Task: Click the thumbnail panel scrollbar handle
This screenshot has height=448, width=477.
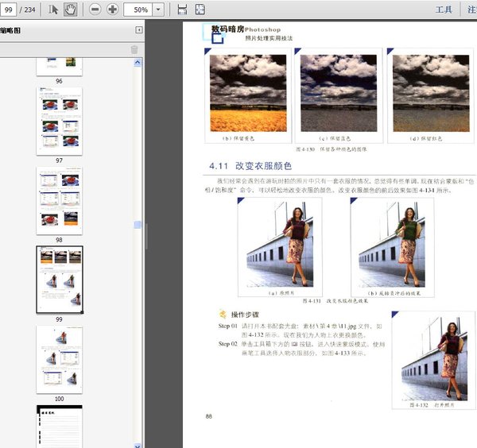Action: 138,225
